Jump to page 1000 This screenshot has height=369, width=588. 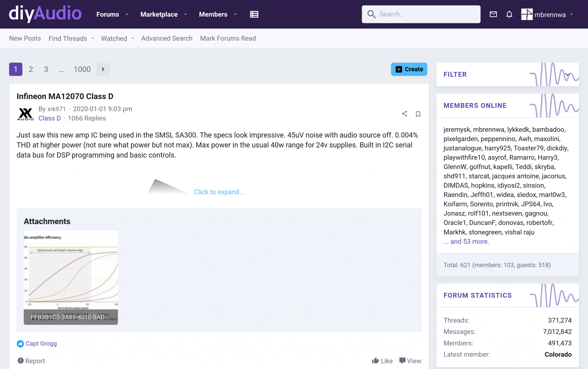click(x=82, y=69)
